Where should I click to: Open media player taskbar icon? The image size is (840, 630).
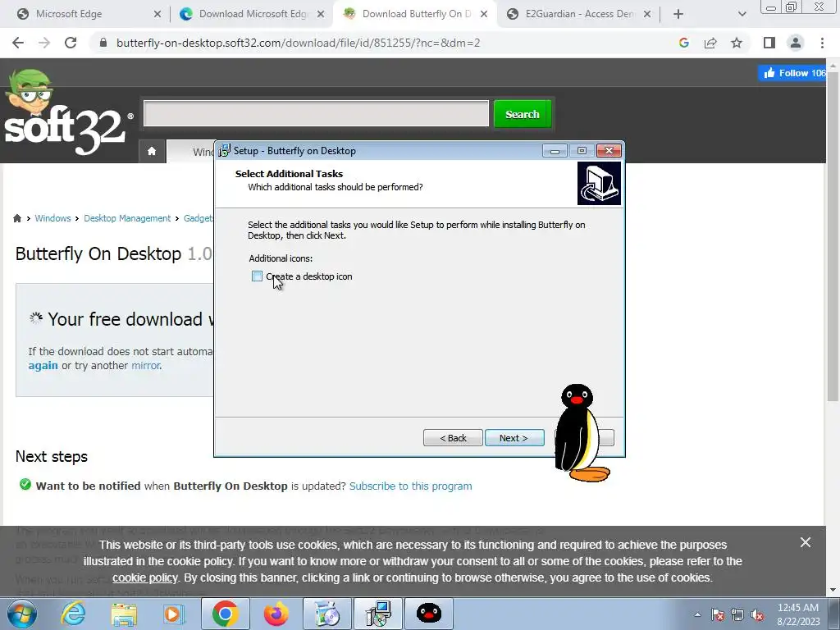tap(173, 614)
